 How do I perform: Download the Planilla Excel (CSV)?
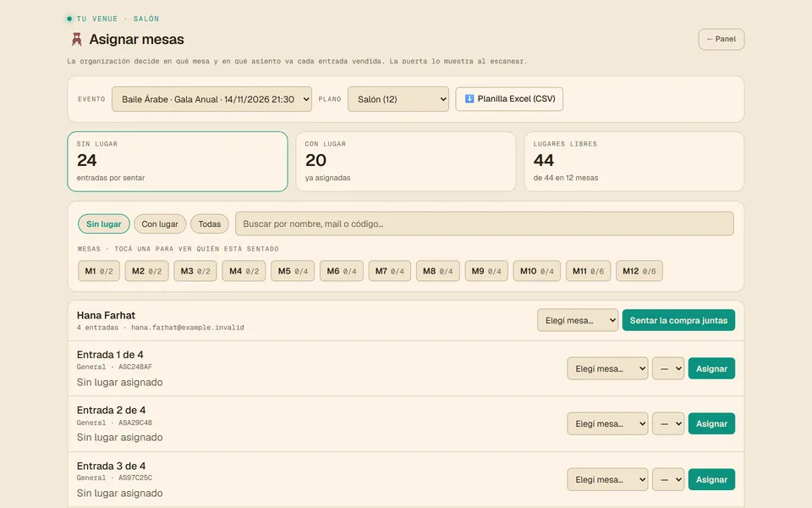point(509,98)
